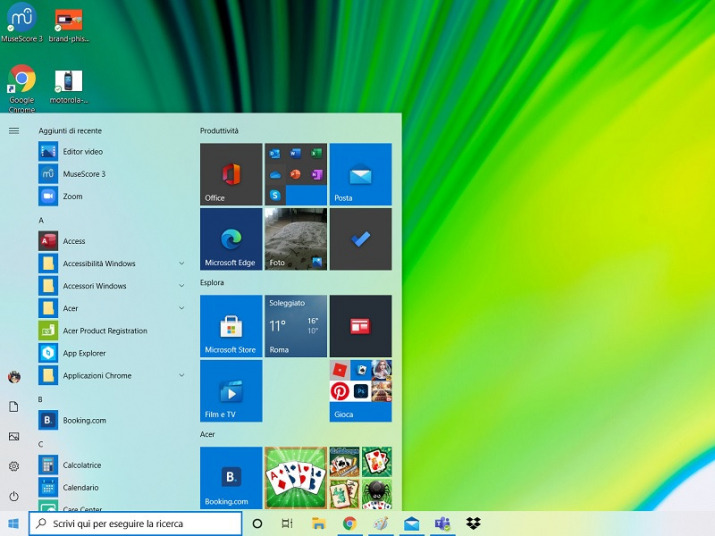Open the Power options button
The height and width of the screenshot is (536, 715).
point(14,496)
